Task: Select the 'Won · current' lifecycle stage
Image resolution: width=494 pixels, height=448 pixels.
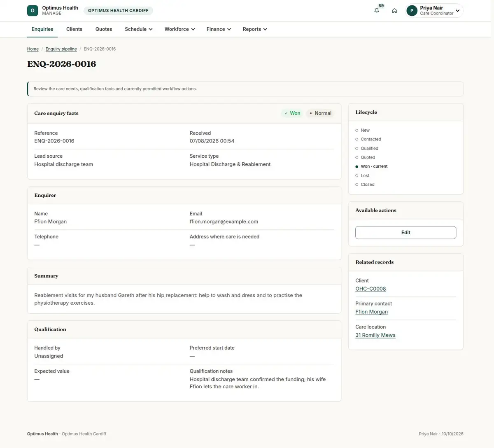Action: click(x=371, y=166)
